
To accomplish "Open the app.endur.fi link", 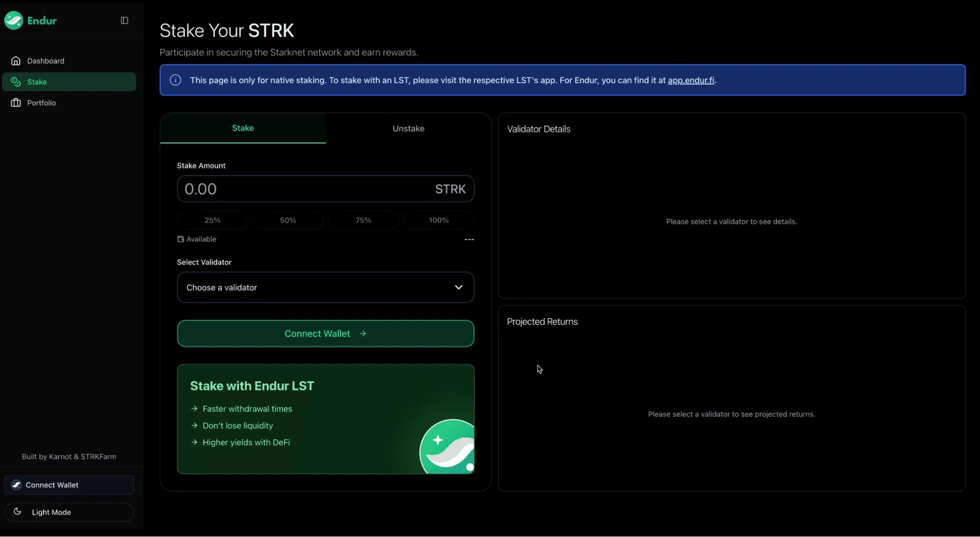I will (691, 80).
